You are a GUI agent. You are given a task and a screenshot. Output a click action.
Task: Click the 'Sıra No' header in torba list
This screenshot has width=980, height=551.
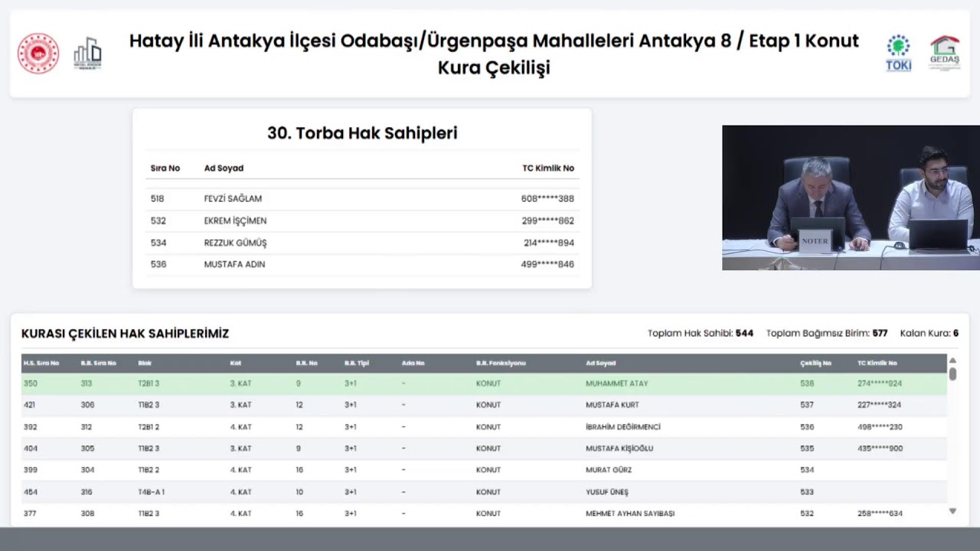(x=165, y=168)
